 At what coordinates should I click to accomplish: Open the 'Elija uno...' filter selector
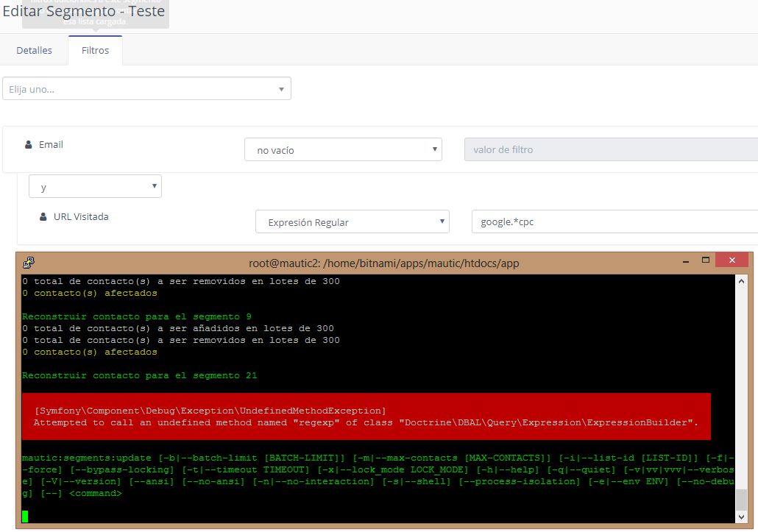147,88
